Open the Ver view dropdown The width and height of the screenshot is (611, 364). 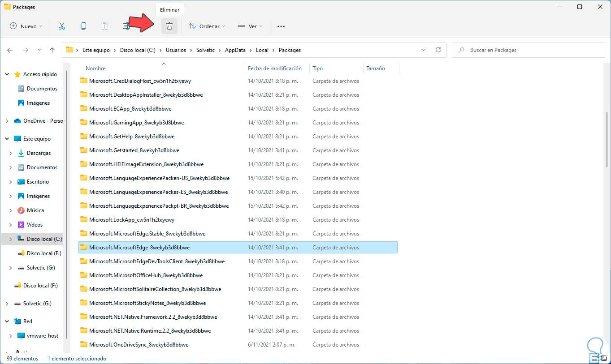[x=250, y=26]
